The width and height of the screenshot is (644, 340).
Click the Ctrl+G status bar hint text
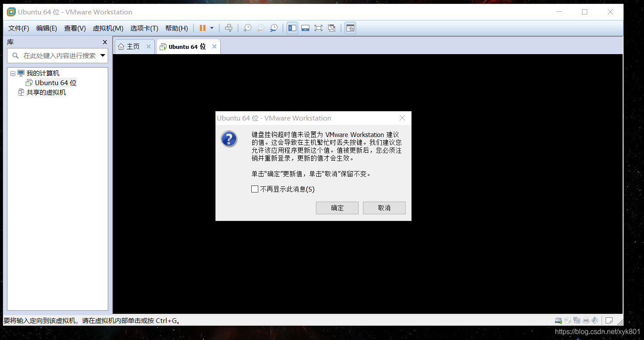(92, 321)
